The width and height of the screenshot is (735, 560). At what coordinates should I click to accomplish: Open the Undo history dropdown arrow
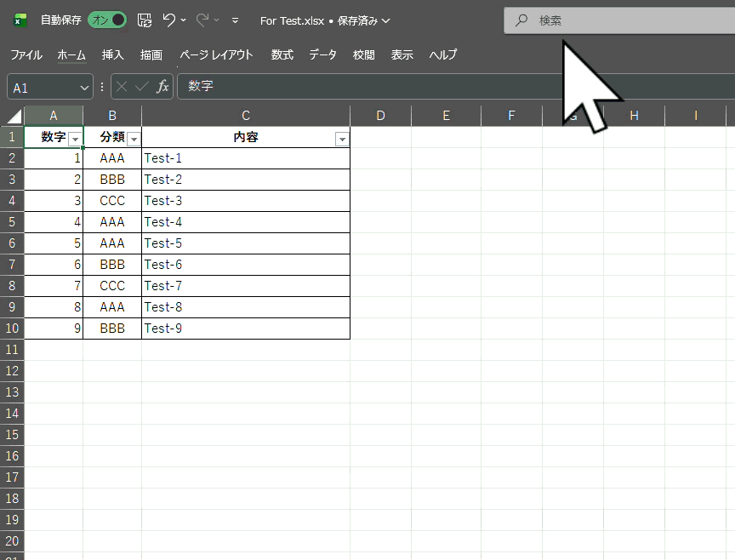tap(183, 20)
